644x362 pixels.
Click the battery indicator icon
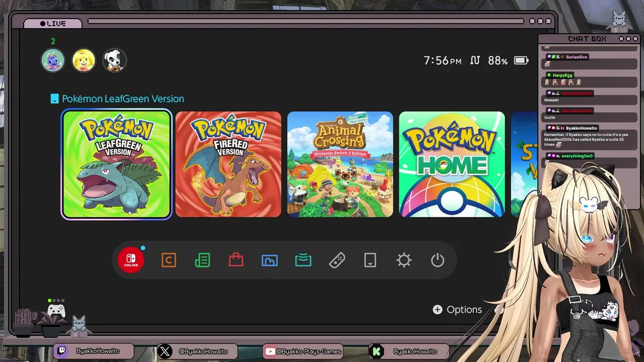click(x=521, y=60)
